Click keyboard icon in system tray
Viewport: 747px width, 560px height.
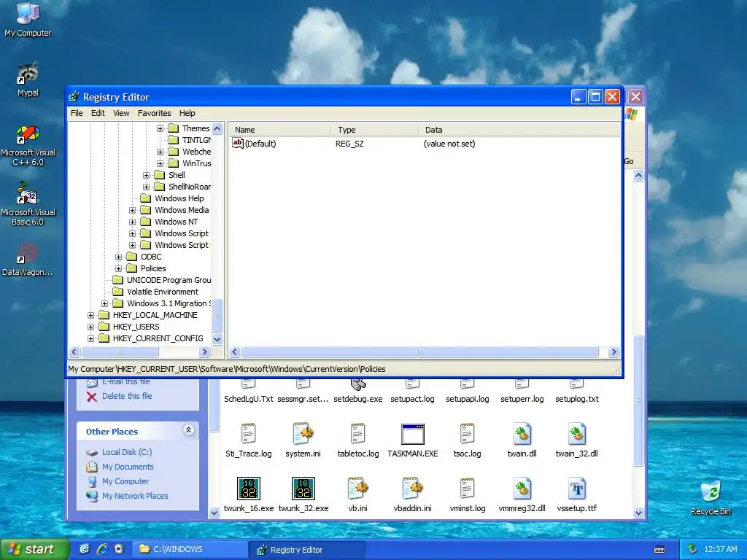coord(659,550)
